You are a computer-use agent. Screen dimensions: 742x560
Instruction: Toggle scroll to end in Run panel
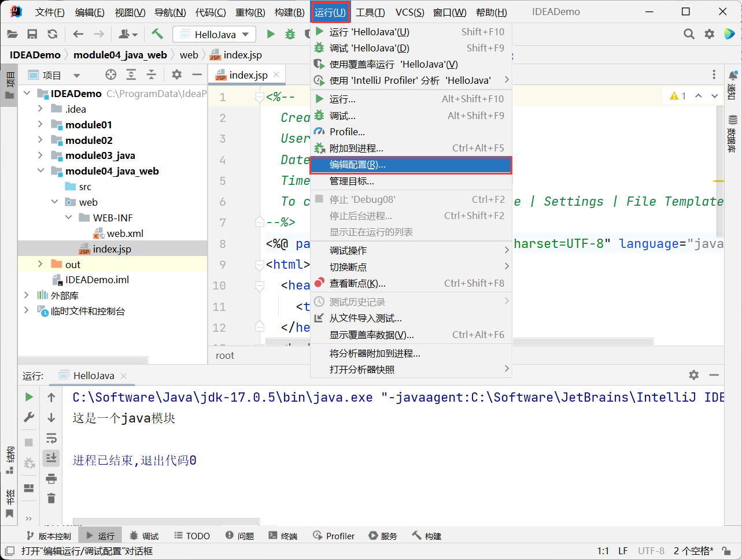(x=51, y=458)
